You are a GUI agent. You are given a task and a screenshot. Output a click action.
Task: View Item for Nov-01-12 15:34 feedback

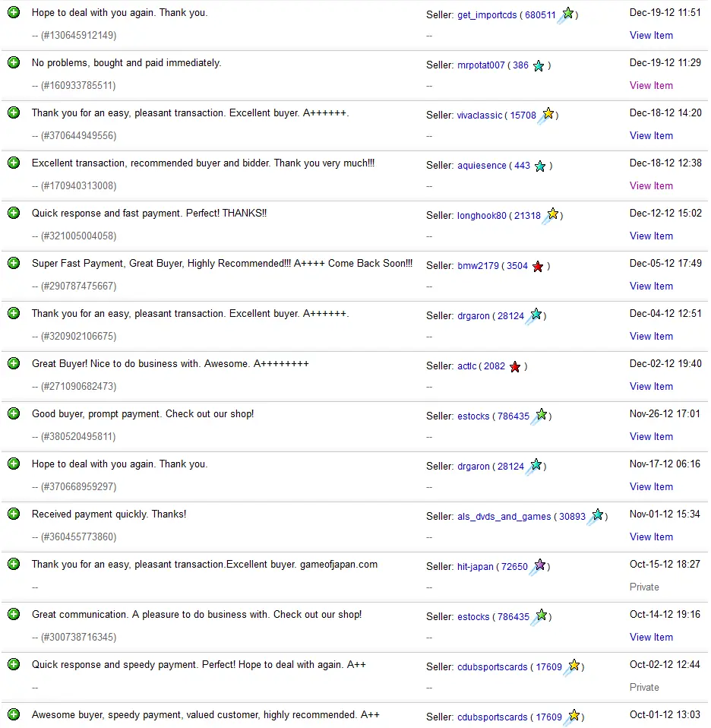tap(651, 537)
